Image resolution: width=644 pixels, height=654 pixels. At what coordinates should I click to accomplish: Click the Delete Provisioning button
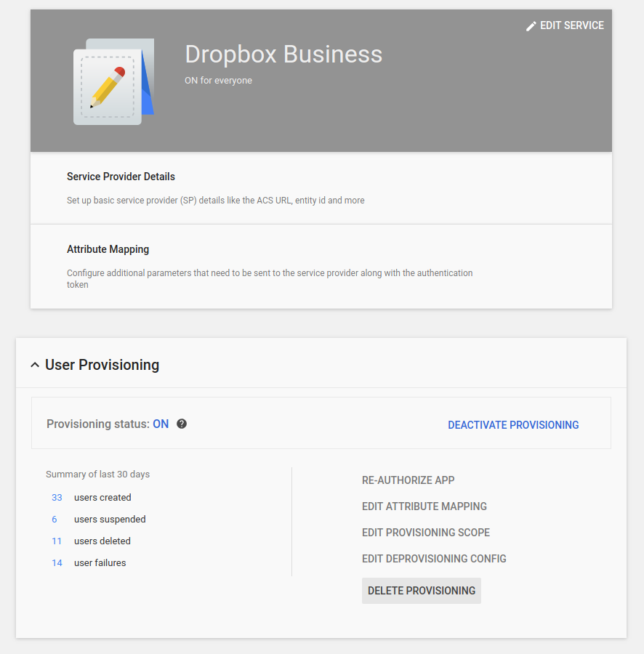(422, 591)
